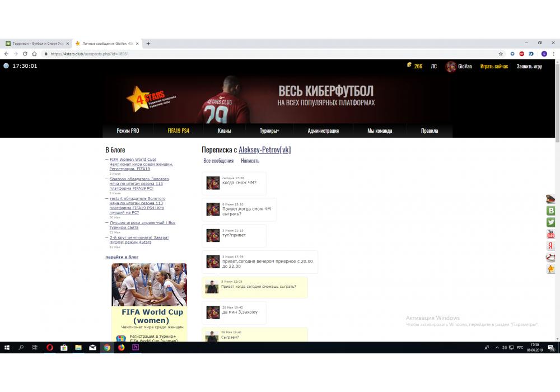Screen dimensions: 560x392
Task: Open Windows action center notifications
Action: pyautogui.click(x=551, y=348)
